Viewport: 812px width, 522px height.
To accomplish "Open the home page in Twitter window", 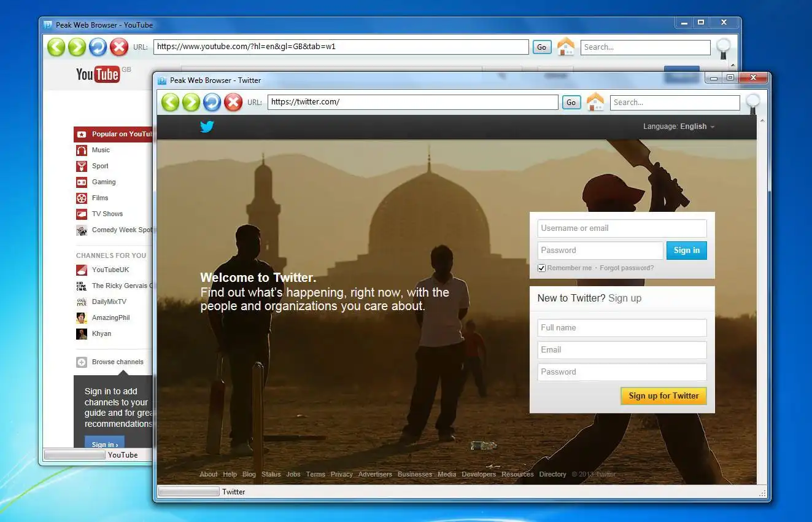I will point(595,102).
